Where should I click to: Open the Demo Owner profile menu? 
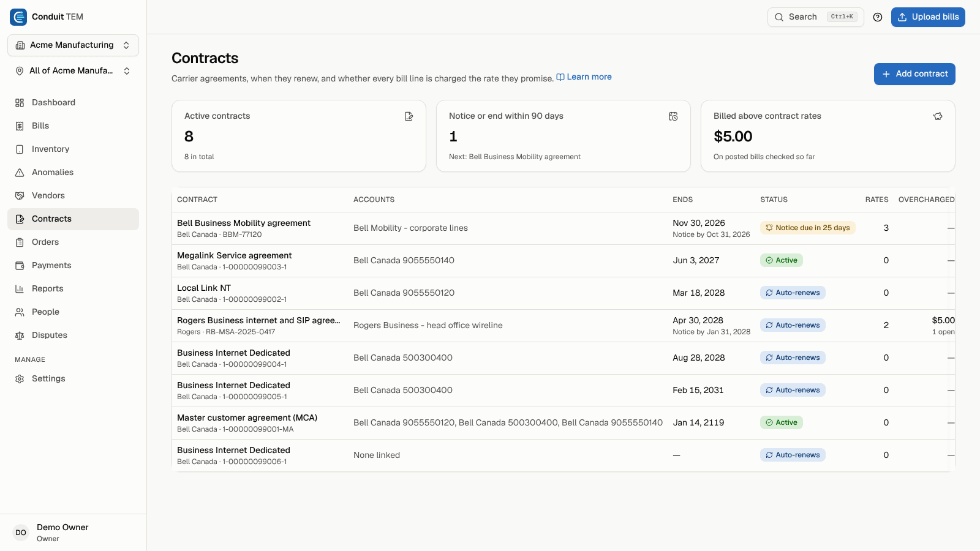tap(73, 533)
